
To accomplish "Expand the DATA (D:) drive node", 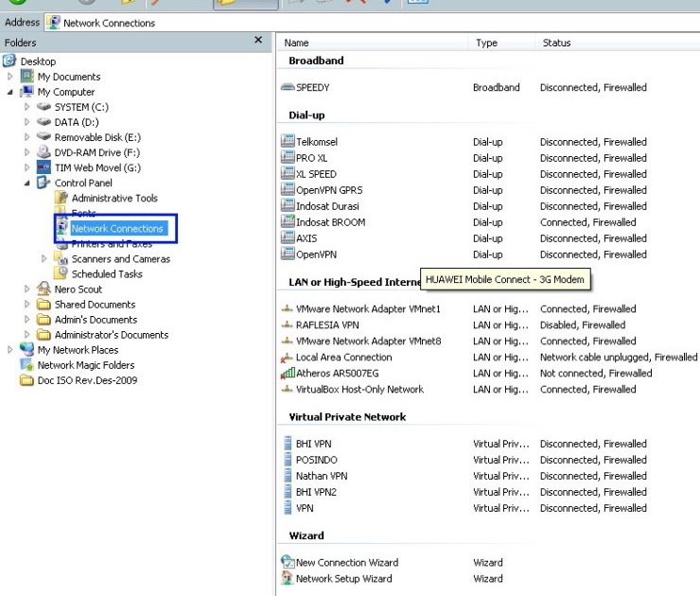I will point(26,122).
